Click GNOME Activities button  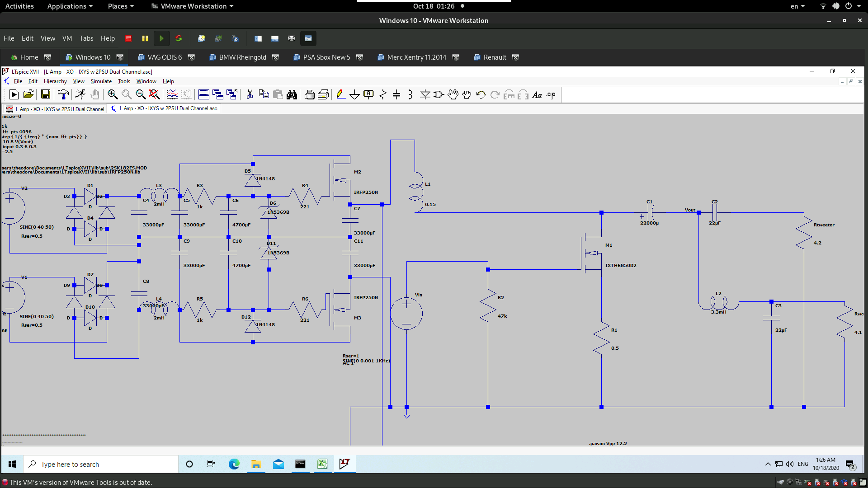(x=19, y=6)
